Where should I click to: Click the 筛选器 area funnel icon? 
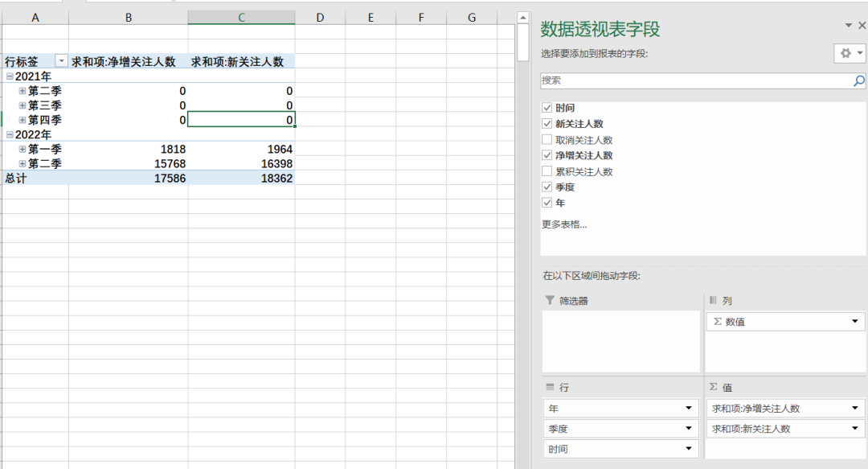tap(550, 301)
